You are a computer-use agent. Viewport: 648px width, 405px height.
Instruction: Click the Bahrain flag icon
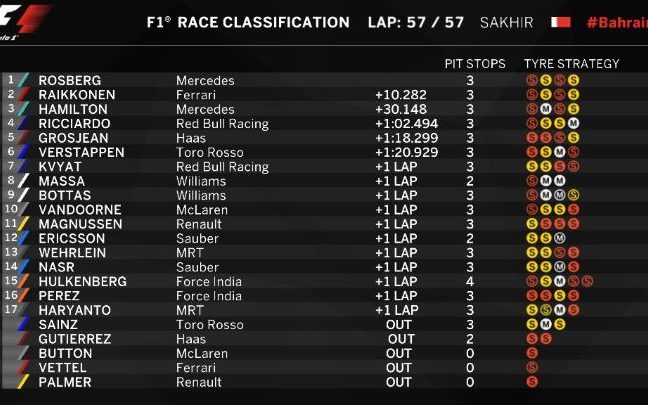561,22
